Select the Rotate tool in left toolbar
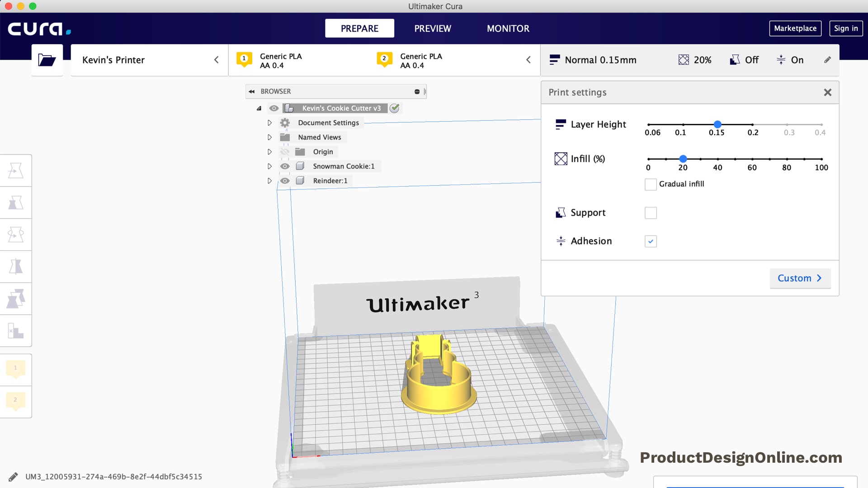This screenshot has height=488, width=868. [x=16, y=235]
